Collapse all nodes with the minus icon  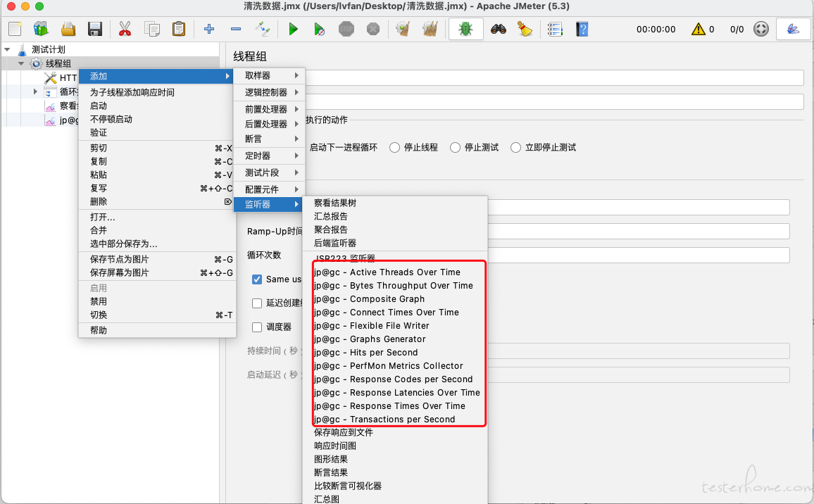(x=236, y=29)
